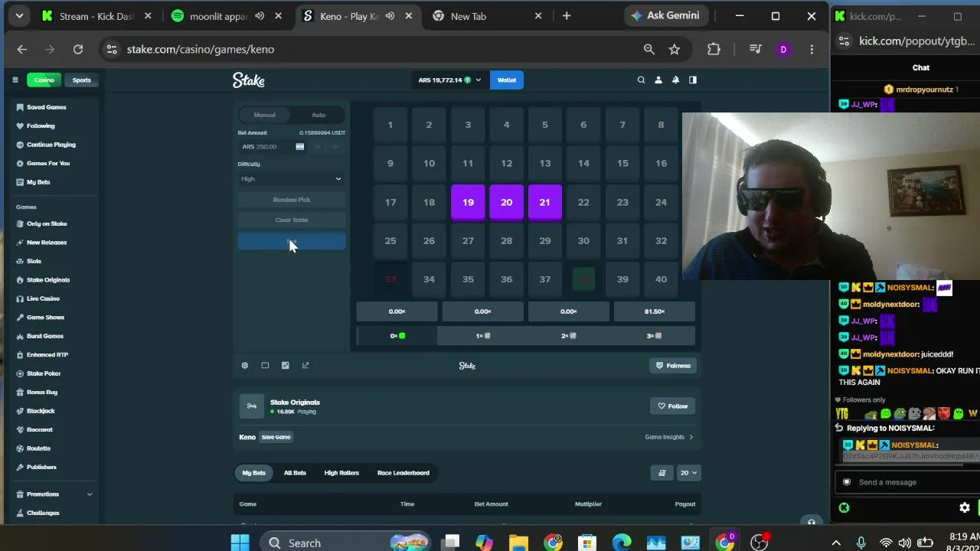Open Windows Start menu
980x551 pixels.
point(240,543)
